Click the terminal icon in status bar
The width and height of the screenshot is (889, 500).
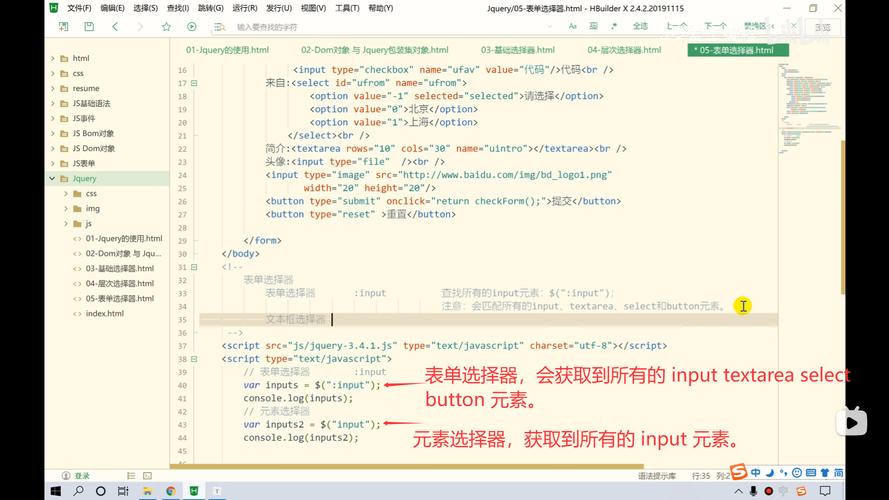[147, 476]
